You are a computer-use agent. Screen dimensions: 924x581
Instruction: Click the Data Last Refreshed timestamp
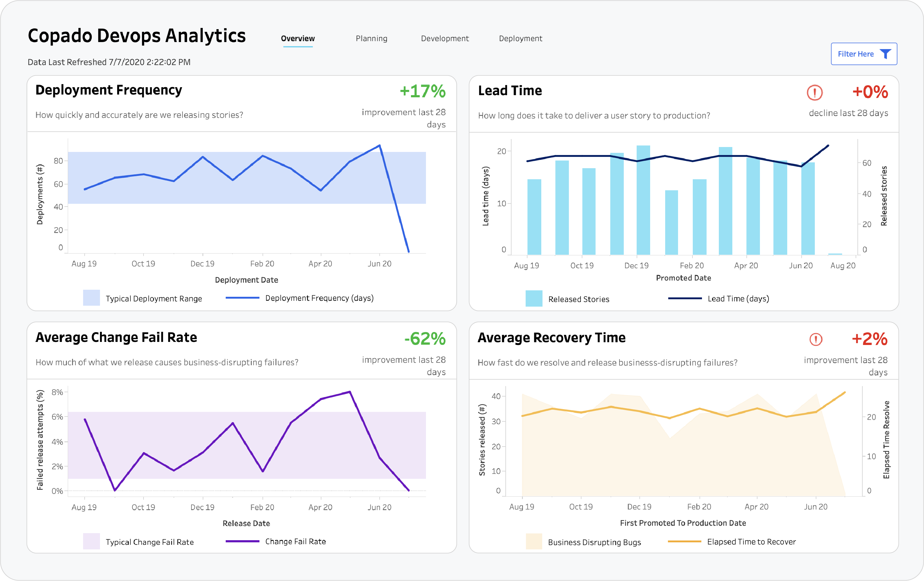(x=109, y=62)
